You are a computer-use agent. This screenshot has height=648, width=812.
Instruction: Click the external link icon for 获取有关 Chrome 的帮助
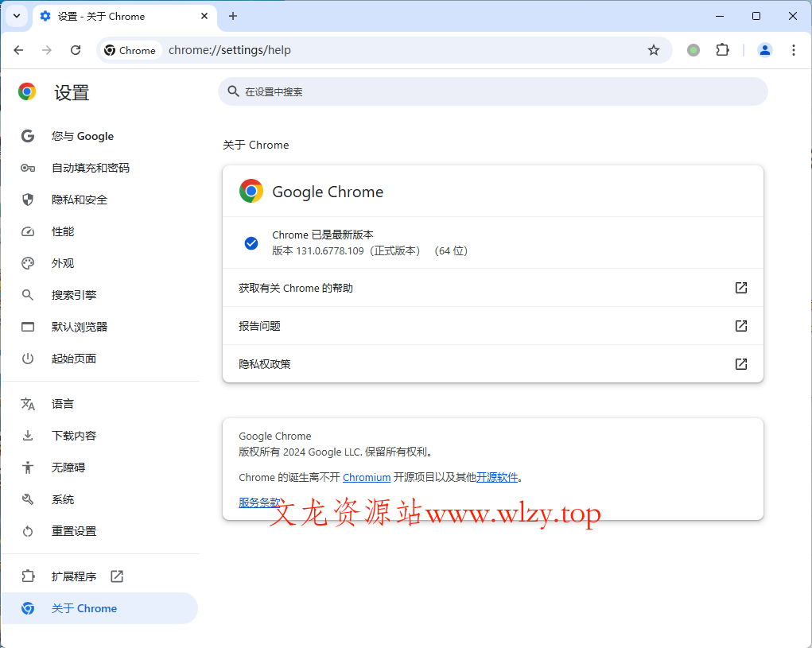740,287
